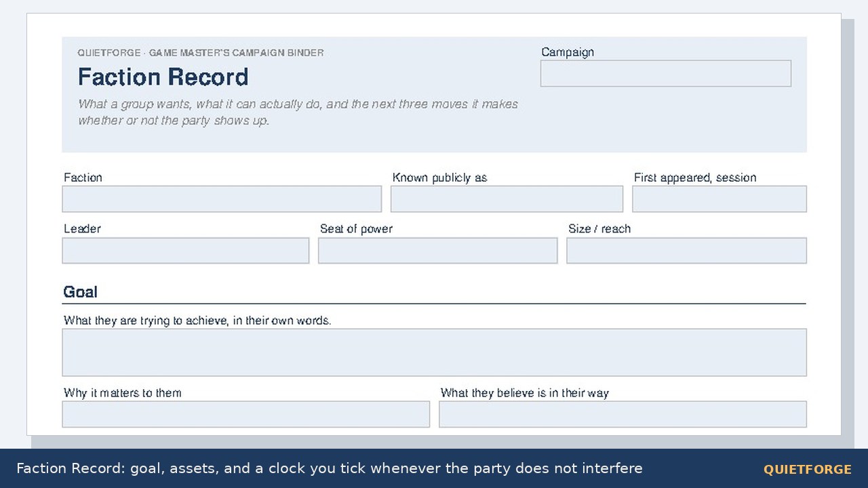The height and width of the screenshot is (488, 868).
Task: Activate the 'Seat of power' field
Action: pos(437,251)
